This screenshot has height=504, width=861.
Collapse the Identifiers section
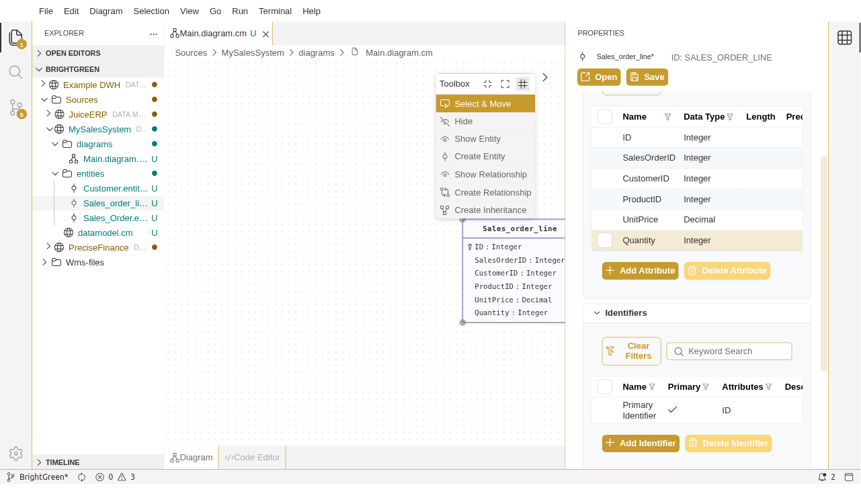596,313
